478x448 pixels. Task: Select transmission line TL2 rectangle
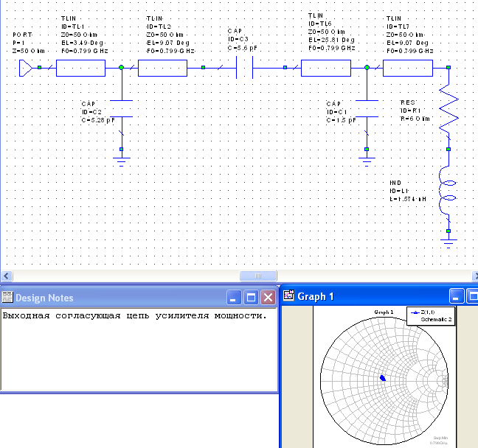[x=162, y=68]
